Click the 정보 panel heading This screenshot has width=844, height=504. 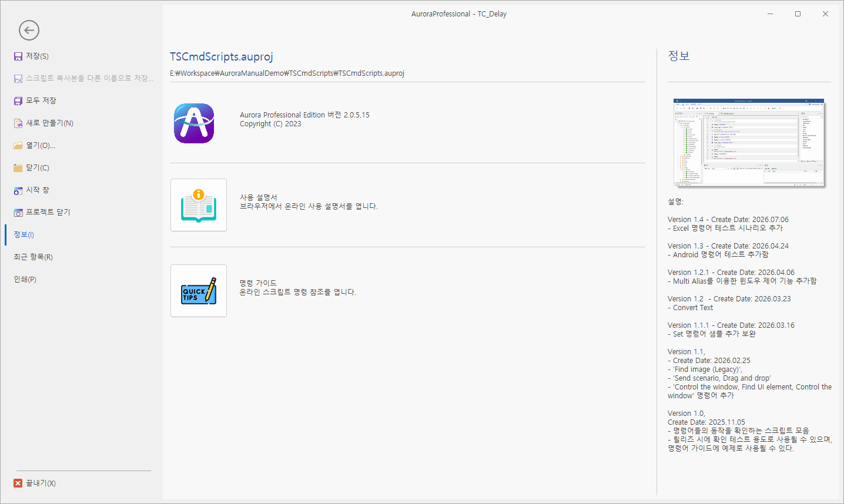click(x=679, y=56)
